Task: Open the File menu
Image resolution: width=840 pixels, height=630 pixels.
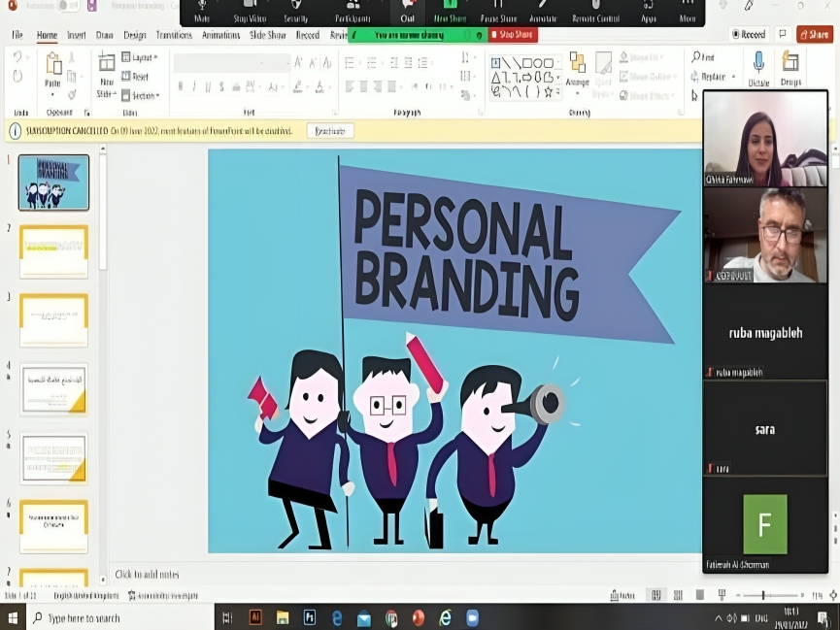Action: coord(17,35)
